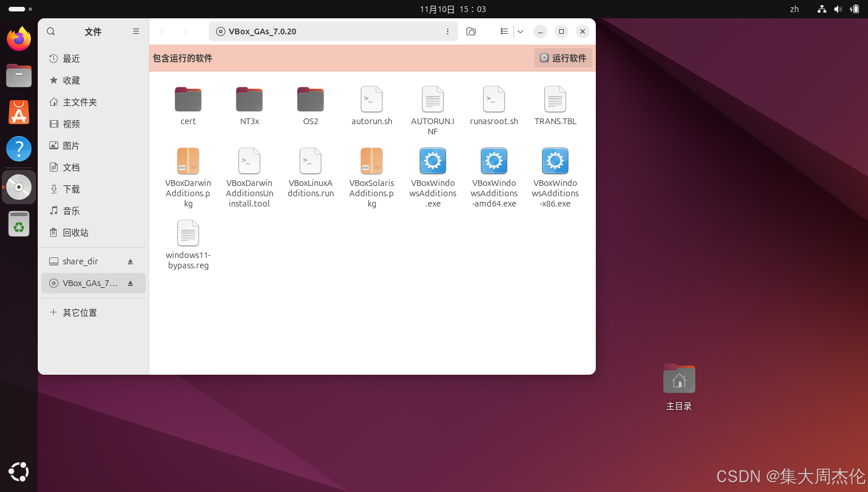Screen dimensions: 868x492
Task: Open Recent (最近) in sidebar
Action: (93, 59)
